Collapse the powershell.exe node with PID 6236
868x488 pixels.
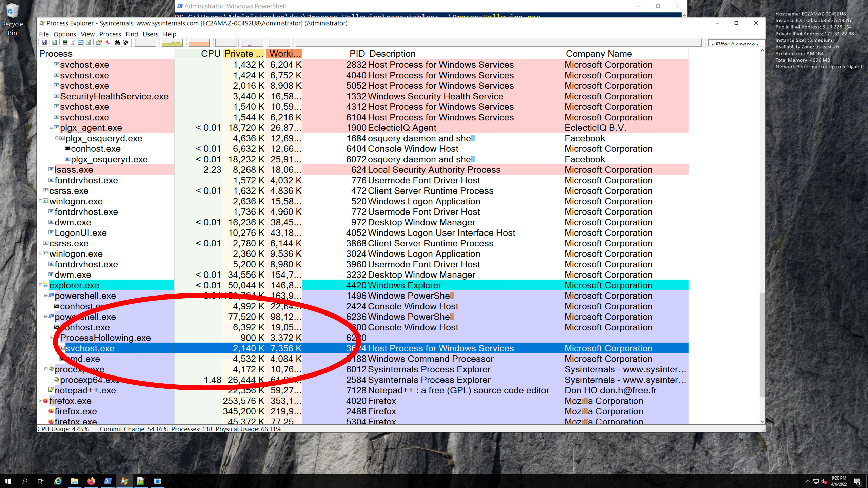[46, 317]
